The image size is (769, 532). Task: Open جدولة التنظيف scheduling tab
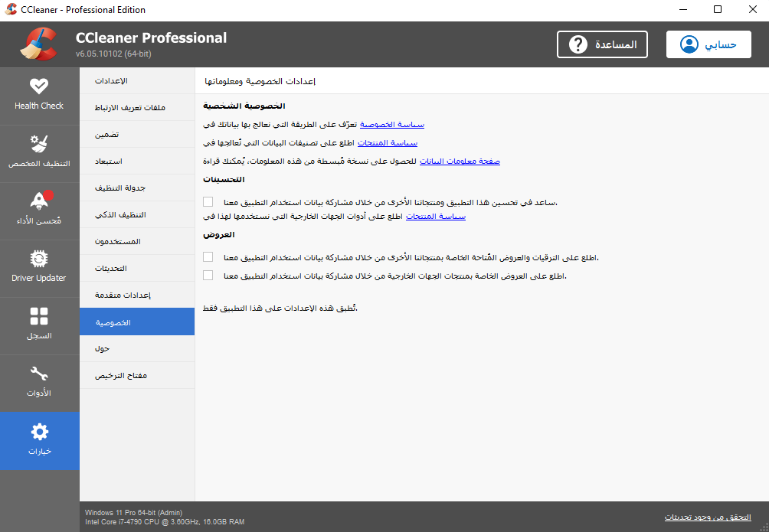pyautogui.click(x=137, y=188)
